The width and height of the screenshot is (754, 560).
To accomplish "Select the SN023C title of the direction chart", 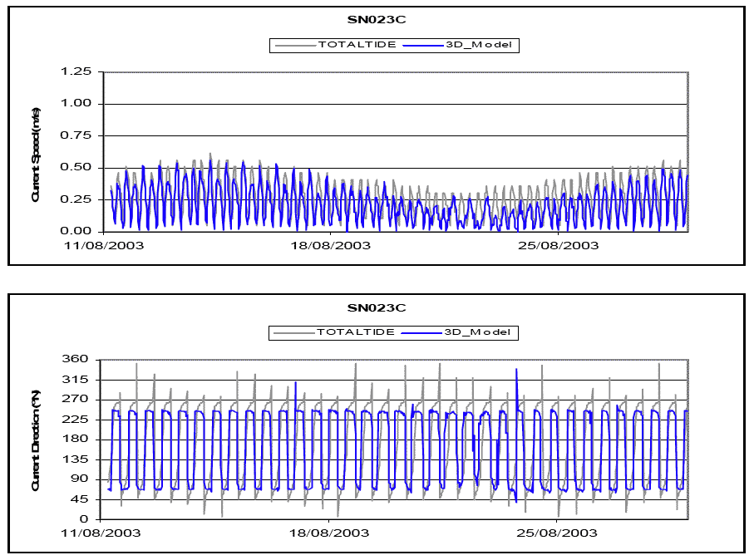I will pos(377,307).
